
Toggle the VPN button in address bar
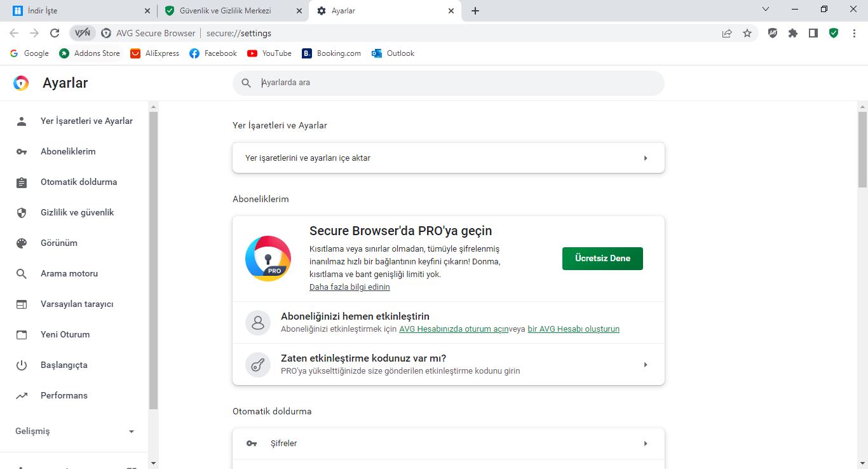coord(83,33)
